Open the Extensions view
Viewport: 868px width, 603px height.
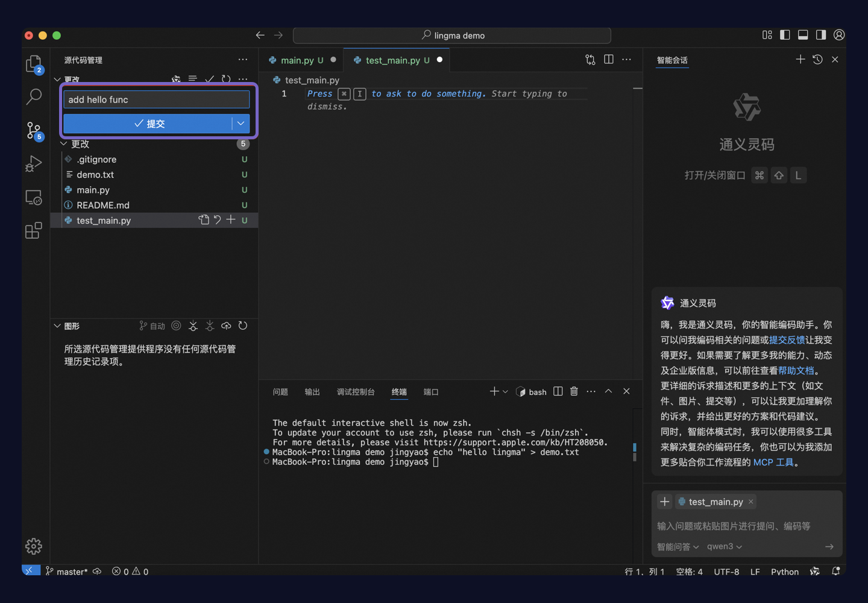pyautogui.click(x=34, y=230)
